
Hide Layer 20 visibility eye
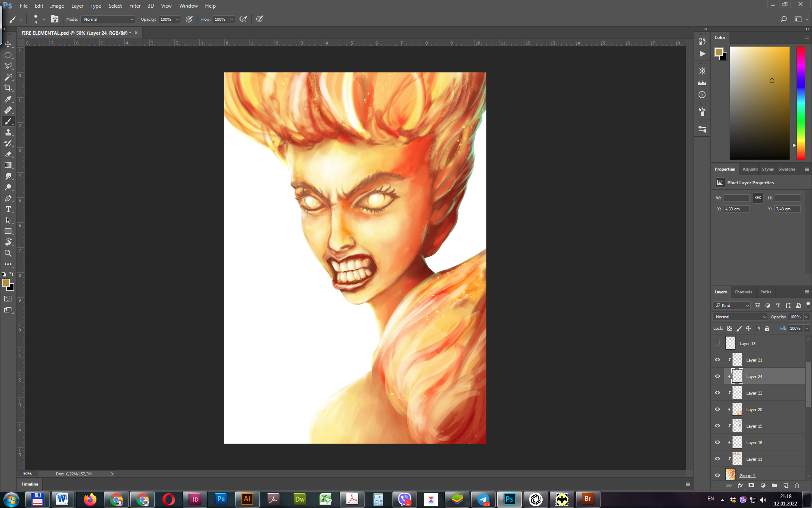(717, 409)
